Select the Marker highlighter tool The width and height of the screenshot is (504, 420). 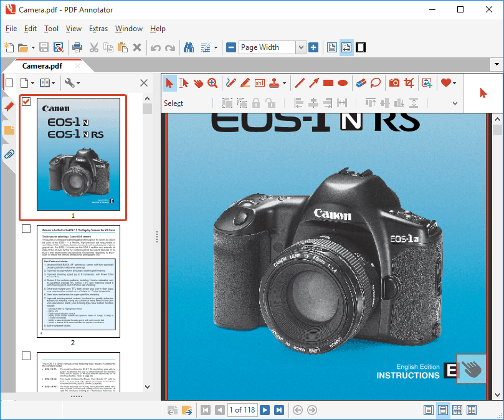245,83
